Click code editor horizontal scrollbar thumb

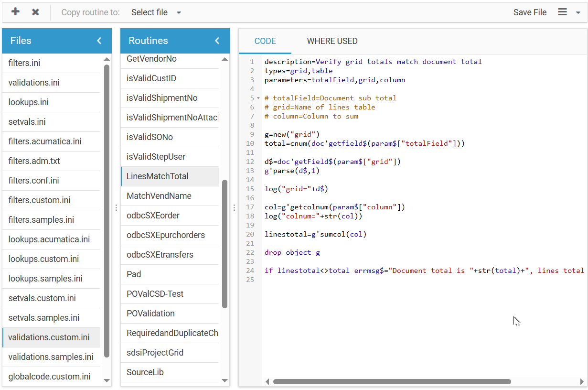point(392,381)
